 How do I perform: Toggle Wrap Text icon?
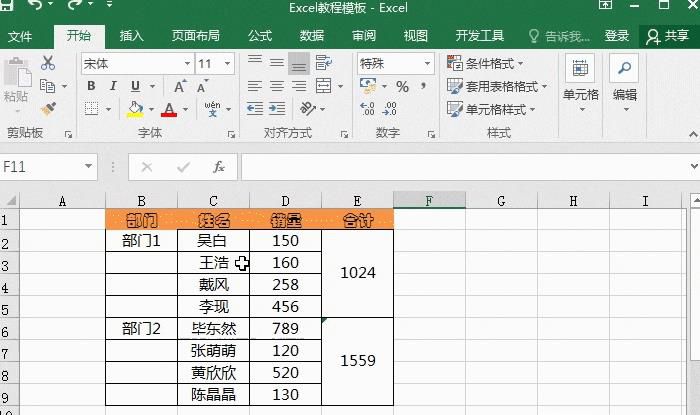[x=324, y=62]
